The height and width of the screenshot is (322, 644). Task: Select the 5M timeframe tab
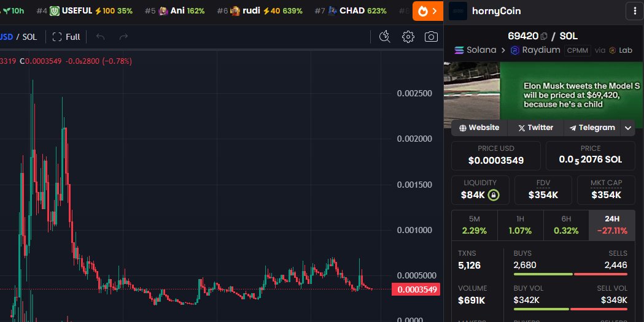(x=475, y=225)
